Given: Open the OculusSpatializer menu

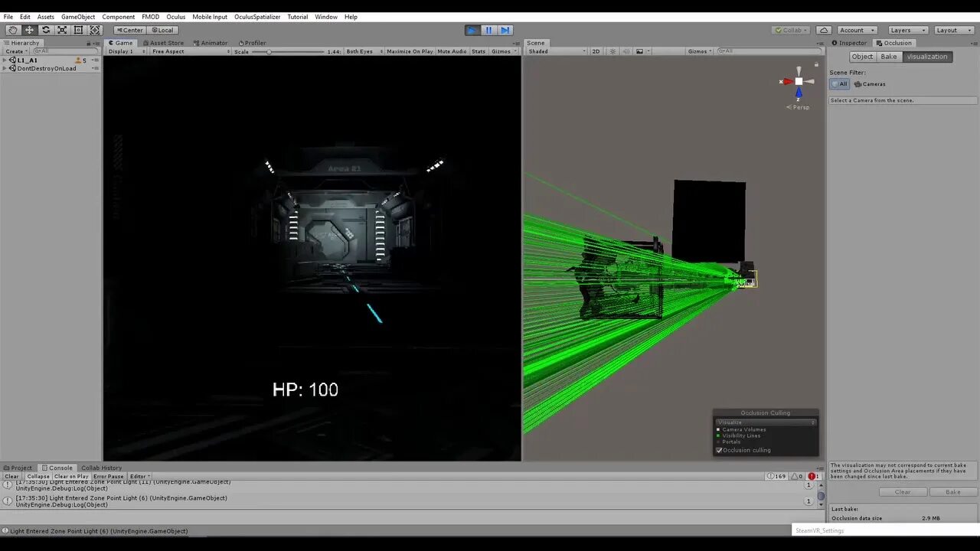Looking at the screenshot, I should pos(257,17).
